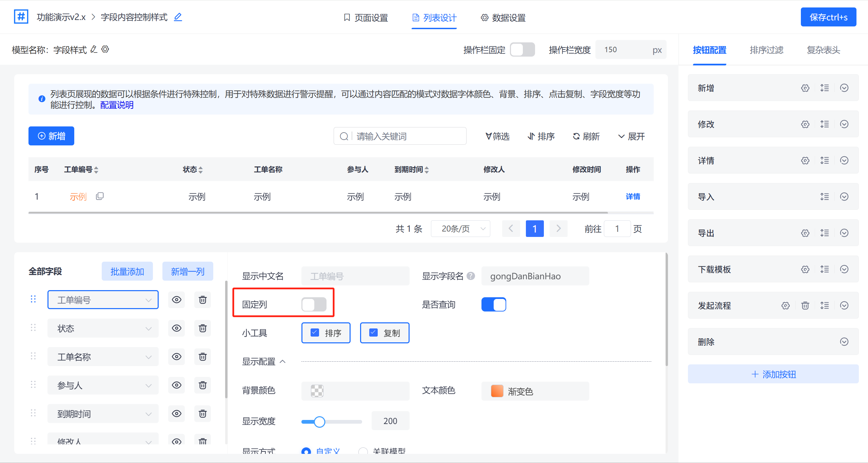Open model settings gear next to 字段样式

click(x=105, y=49)
